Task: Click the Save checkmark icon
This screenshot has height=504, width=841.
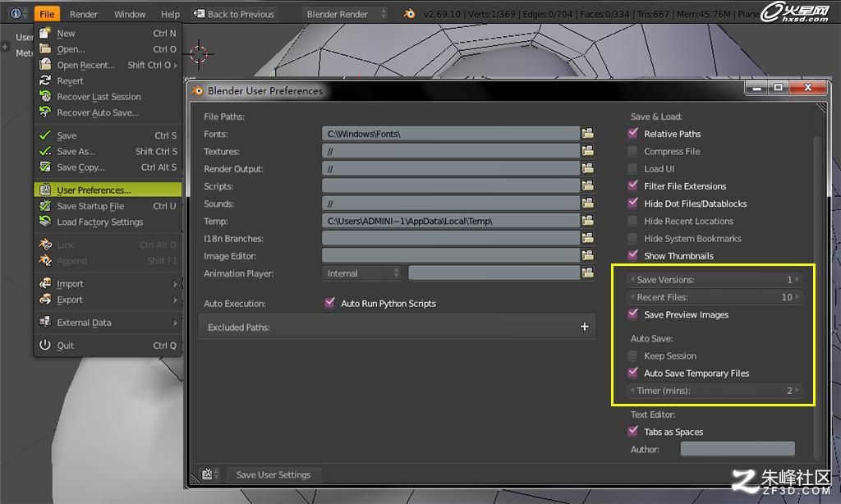Action: click(46, 135)
